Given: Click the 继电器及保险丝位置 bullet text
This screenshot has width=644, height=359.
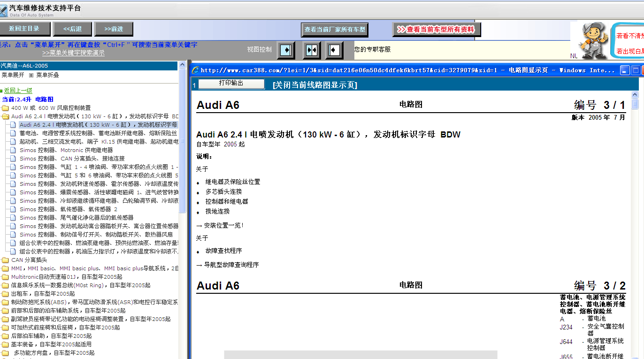Looking at the screenshot, I should [x=233, y=182].
